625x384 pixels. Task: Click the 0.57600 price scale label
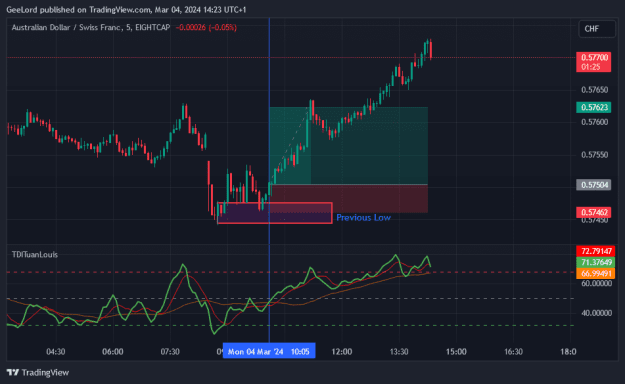tap(595, 122)
